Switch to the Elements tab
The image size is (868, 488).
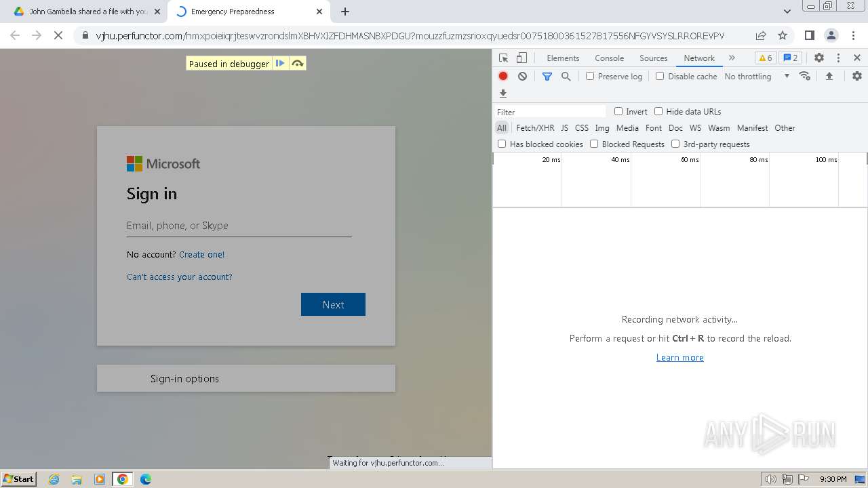point(563,58)
